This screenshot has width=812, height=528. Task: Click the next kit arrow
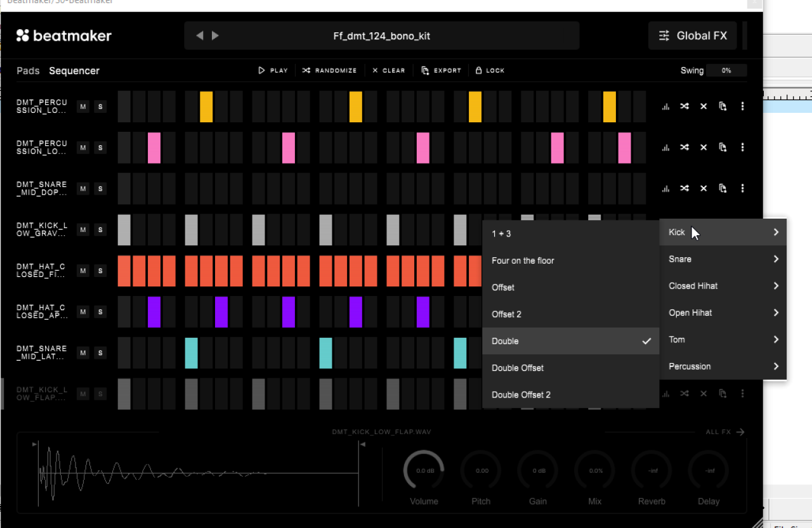[216, 35]
